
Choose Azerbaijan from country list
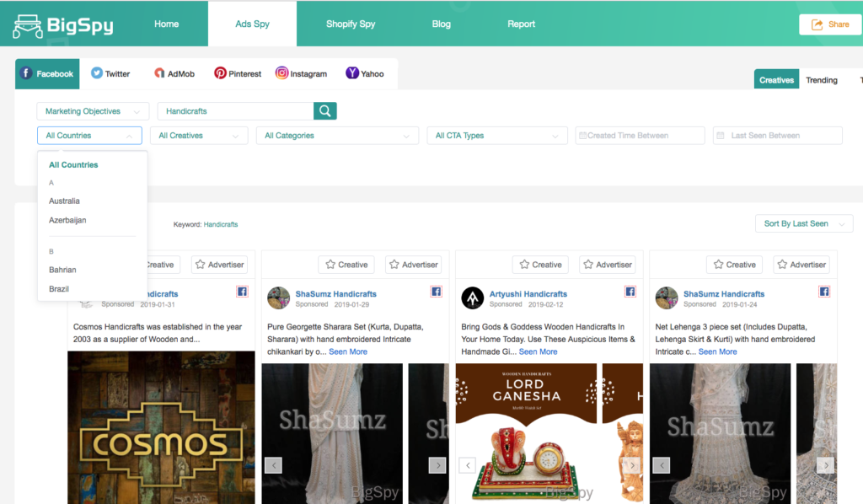pyautogui.click(x=67, y=220)
